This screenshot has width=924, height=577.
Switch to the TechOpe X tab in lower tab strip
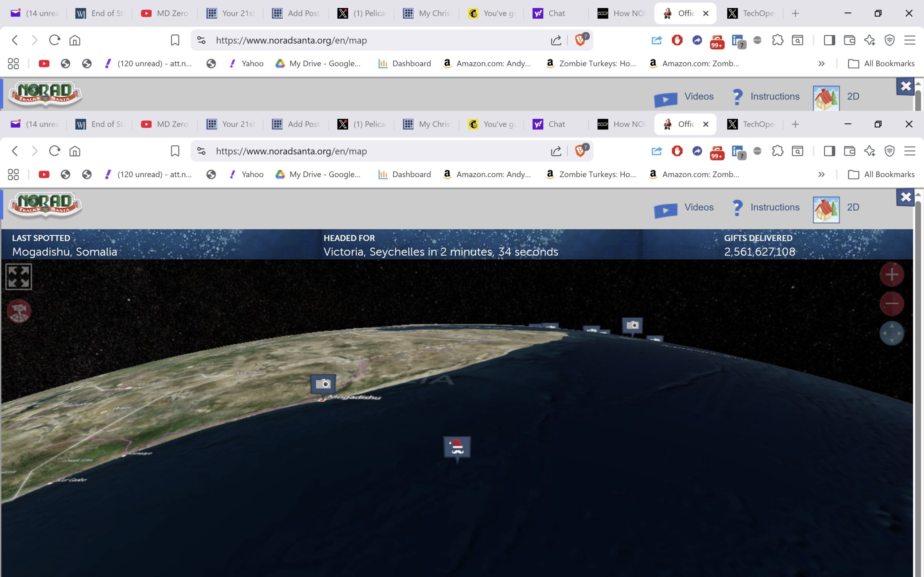750,124
